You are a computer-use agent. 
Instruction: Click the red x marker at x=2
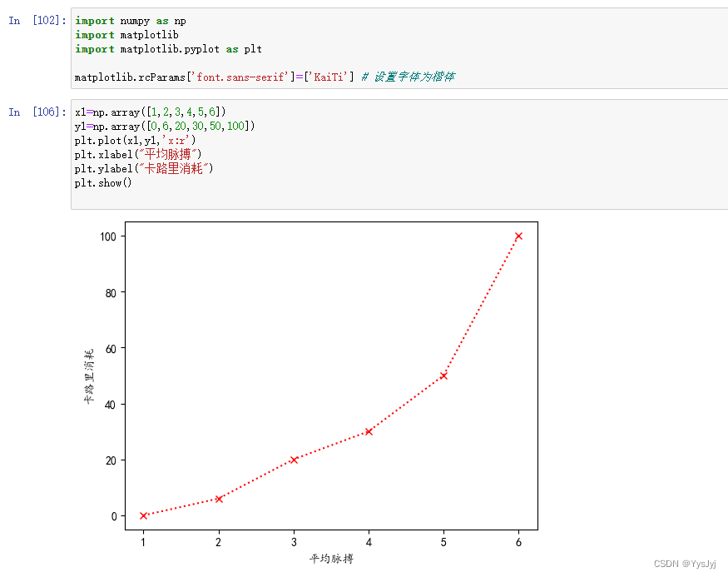point(219,499)
